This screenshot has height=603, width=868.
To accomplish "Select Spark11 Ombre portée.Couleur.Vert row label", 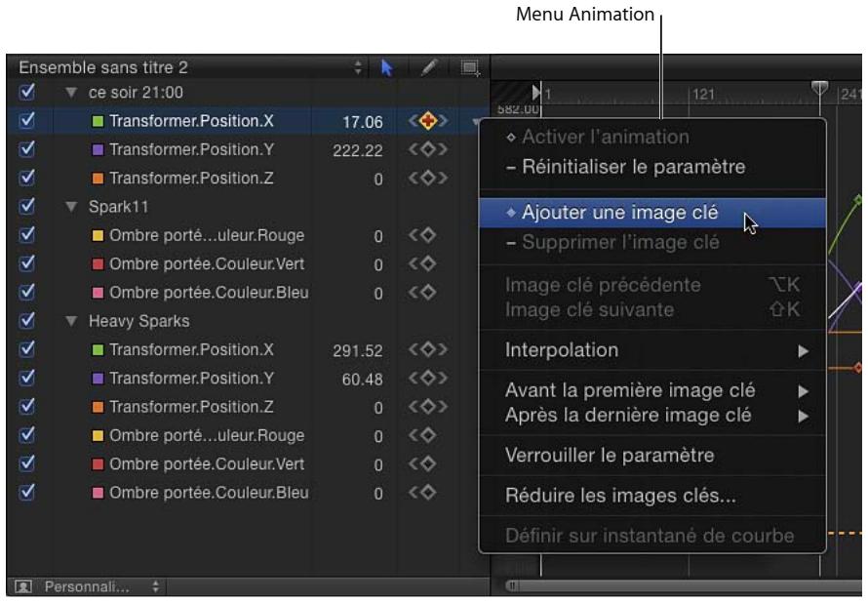I will [x=207, y=264].
